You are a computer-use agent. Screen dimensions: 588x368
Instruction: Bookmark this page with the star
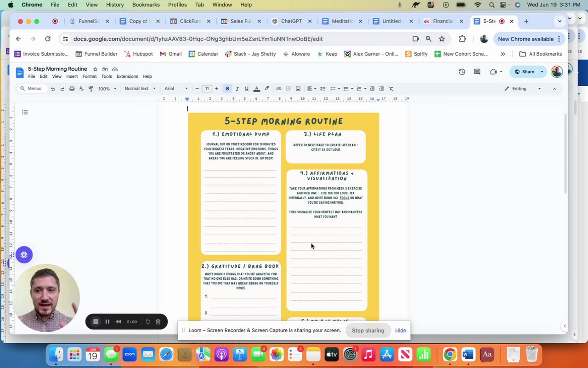(442, 39)
